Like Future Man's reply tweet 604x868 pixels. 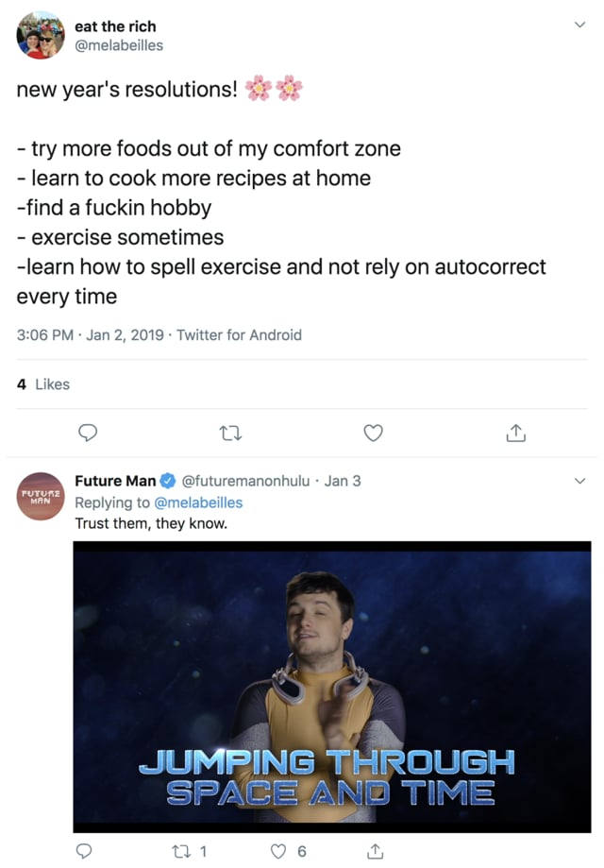click(x=279, y=851)
